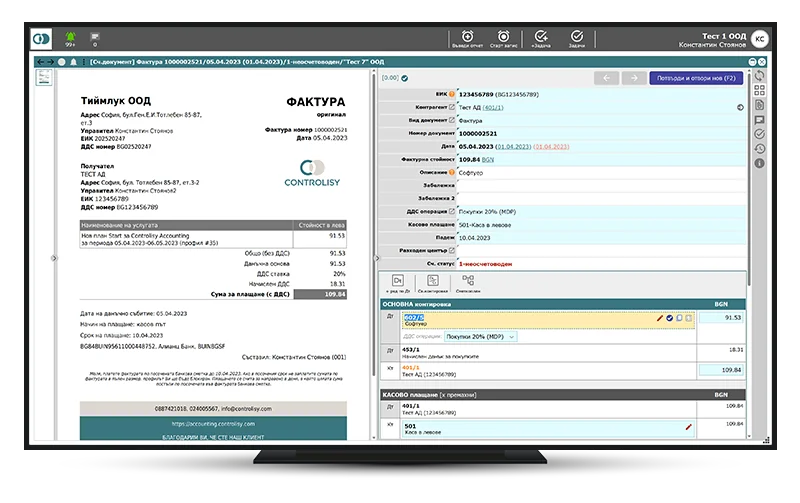Go forward with title bar right arrow
Screen dimensions: 800x503
(50, 62)
